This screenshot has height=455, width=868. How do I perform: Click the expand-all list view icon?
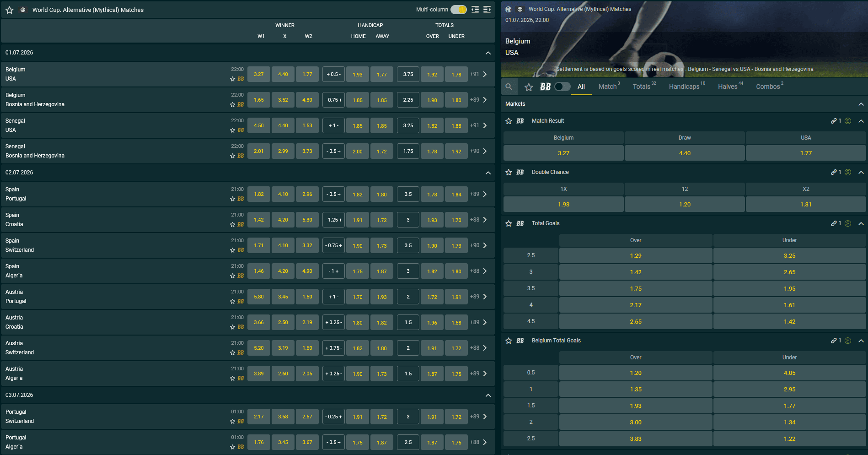[x=487, y=10]
